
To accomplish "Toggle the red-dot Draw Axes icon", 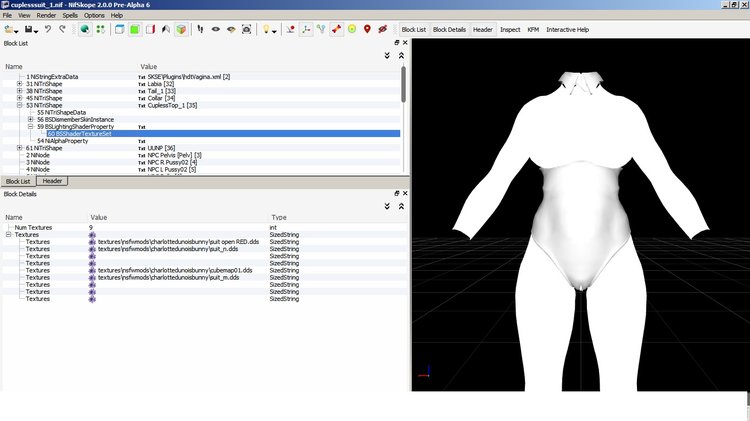I will [x=290, y=30].
